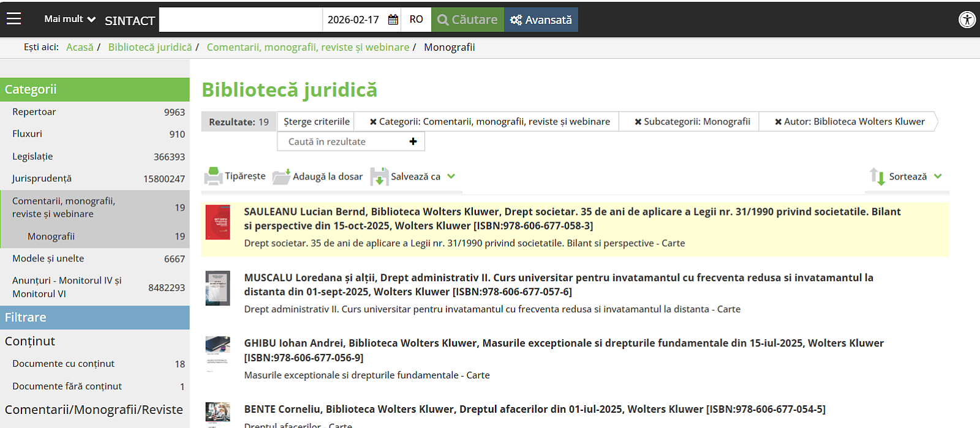Remove the Autor: Biblioteca Wolters Kluwer filter
980x428 pixels.
(x=778, y=122)
